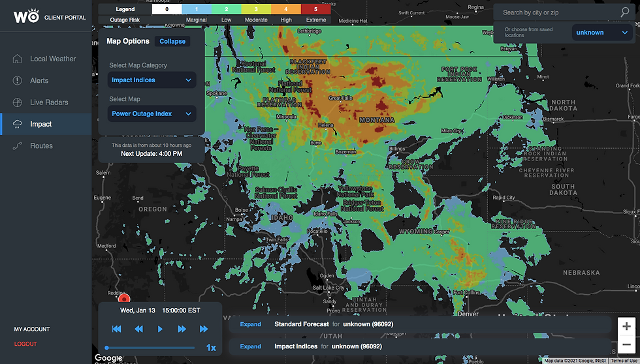This screenshot has height=364, width=640.
Task: Open Local Weather section
Action: pyautogui.click(x=46, y=59)
